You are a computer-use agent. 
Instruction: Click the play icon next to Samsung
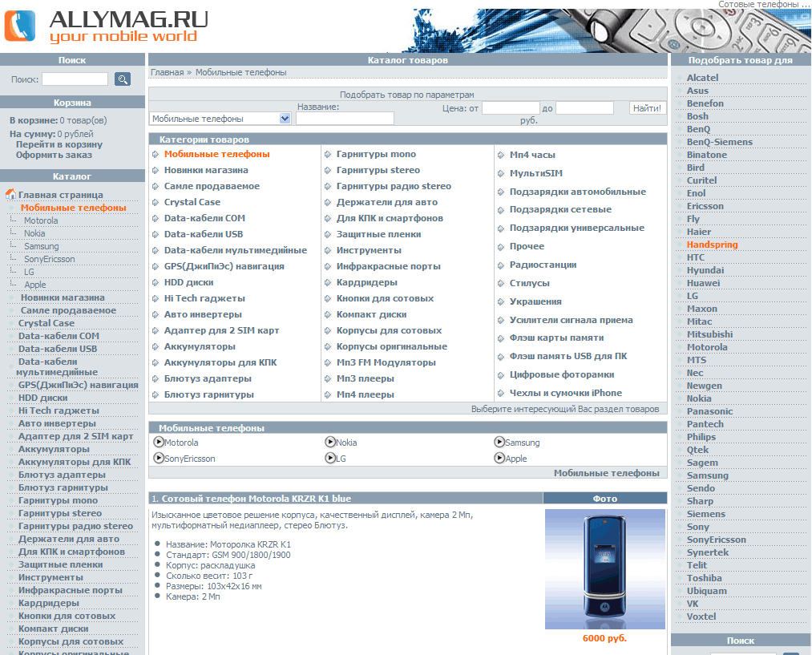coord(499,442)
